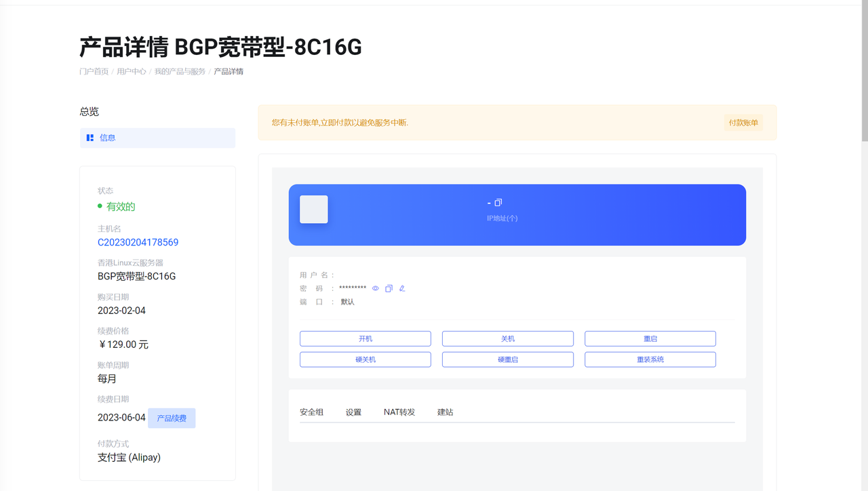Click the masked password asterisks
The width and height of the screenshot is (868, 491).
(x=353, y=288)
